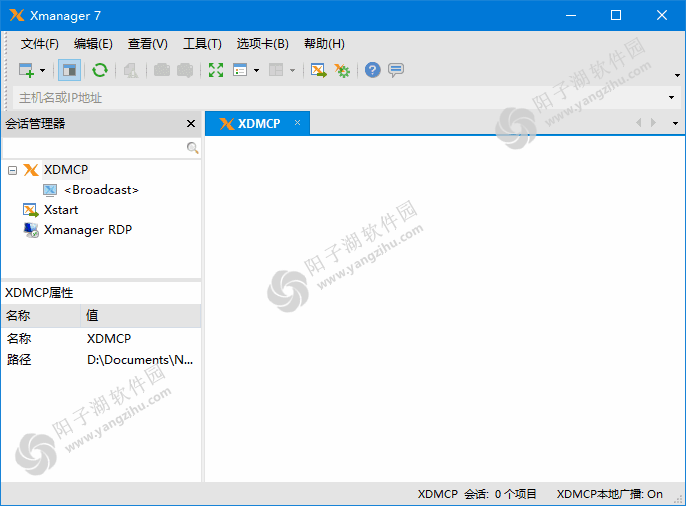Select the 路径 property value D:\Documents\N...
Image resolution: width=686 pixels, height=506 pixels.
[140, 359]
